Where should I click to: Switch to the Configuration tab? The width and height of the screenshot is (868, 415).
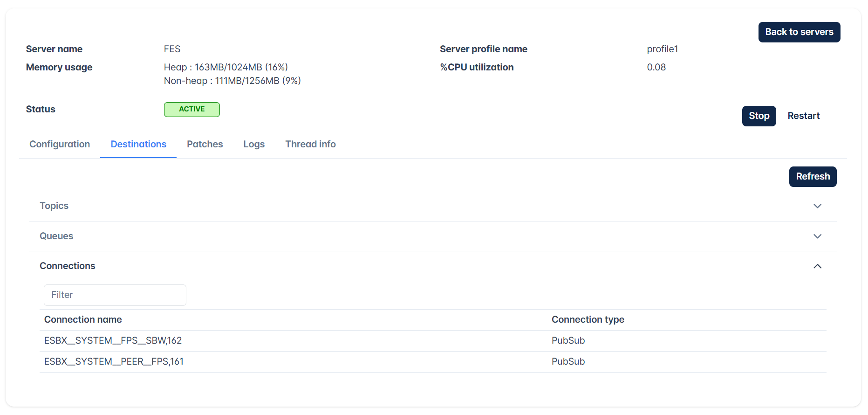(60, 145)
